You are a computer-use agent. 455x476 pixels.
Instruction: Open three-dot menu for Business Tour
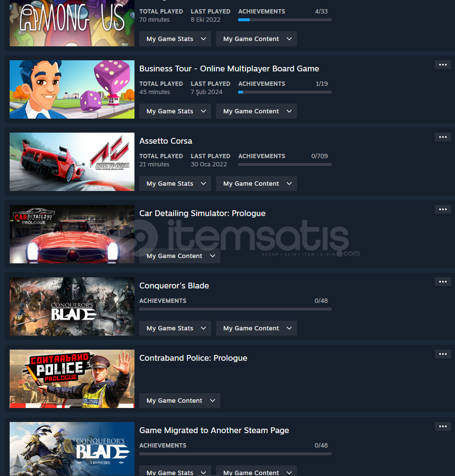pos(442,65)
